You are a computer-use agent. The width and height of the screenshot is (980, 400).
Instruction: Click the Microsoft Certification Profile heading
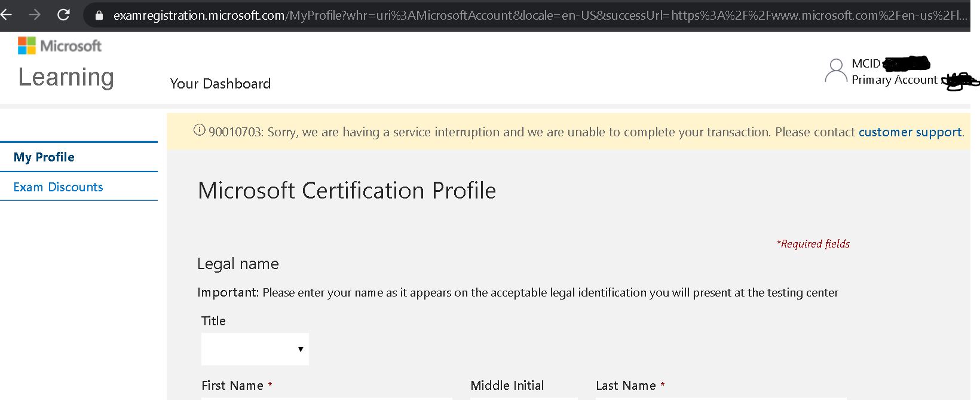tap(347, 191)
